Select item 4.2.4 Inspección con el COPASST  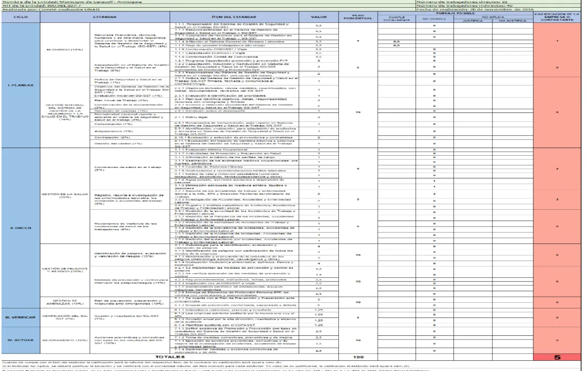[234, 283]
